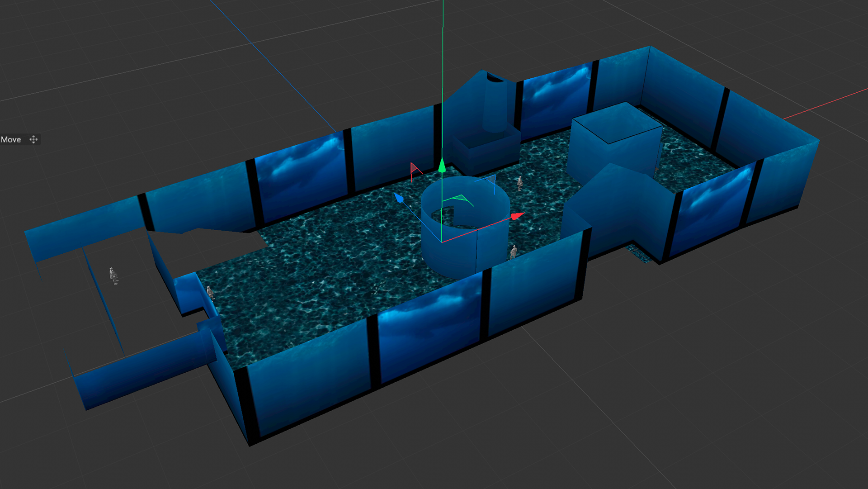Click the Move tool four-arrow icon
868x489 pixels.
[x=33, y=139]
